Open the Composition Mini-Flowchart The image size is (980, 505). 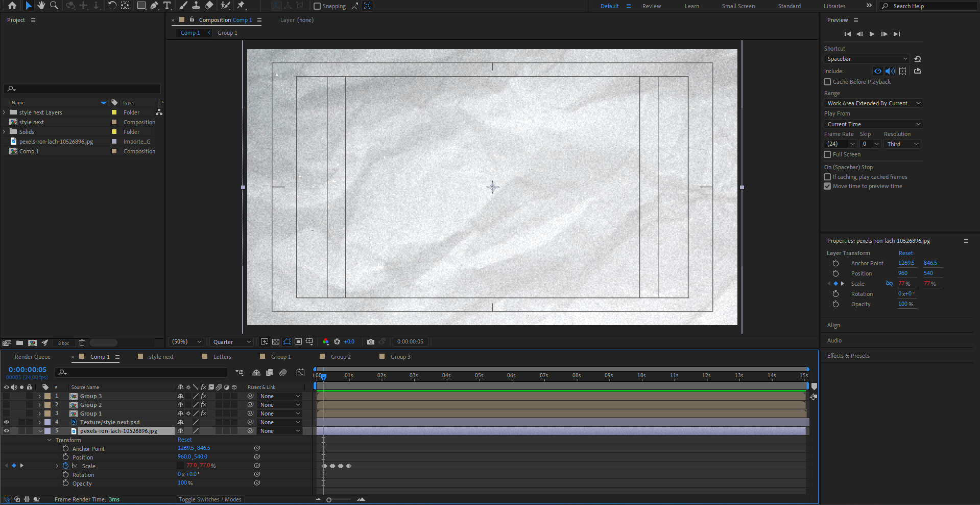click(239, 373)
